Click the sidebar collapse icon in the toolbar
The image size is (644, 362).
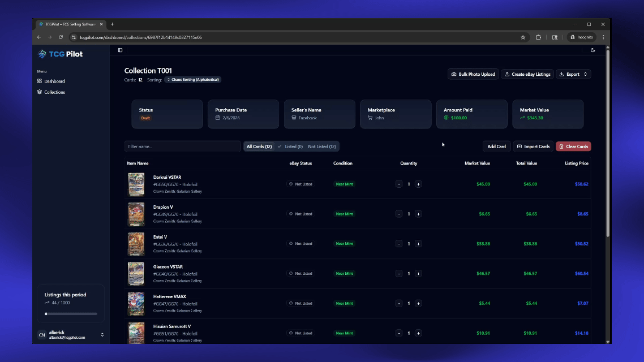click(120, 50)
